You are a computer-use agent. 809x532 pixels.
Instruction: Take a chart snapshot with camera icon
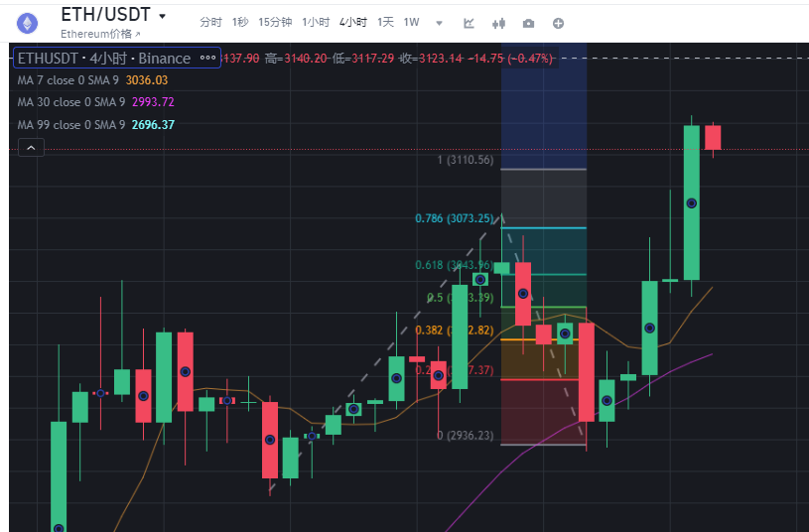click(528, 23)
